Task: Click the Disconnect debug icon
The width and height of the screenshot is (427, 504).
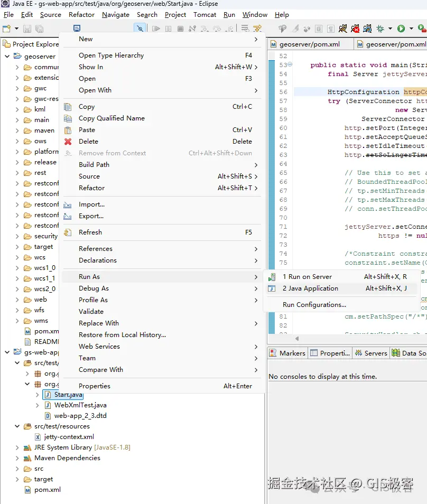Action: [192, 29]
